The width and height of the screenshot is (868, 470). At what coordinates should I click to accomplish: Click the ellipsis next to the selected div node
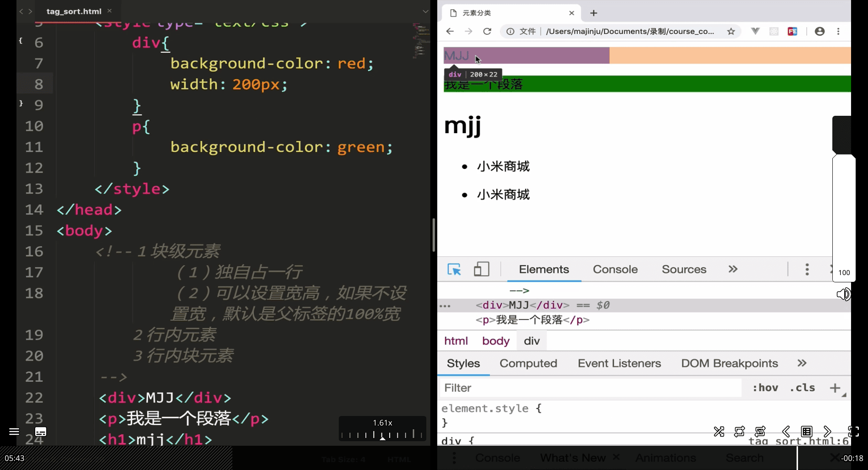pos(445,306)
